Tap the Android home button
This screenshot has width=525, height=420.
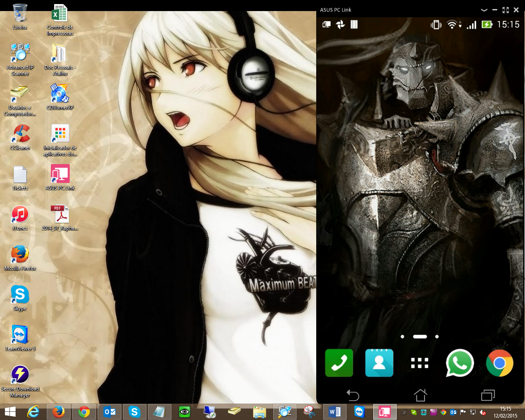pos(420,395)
